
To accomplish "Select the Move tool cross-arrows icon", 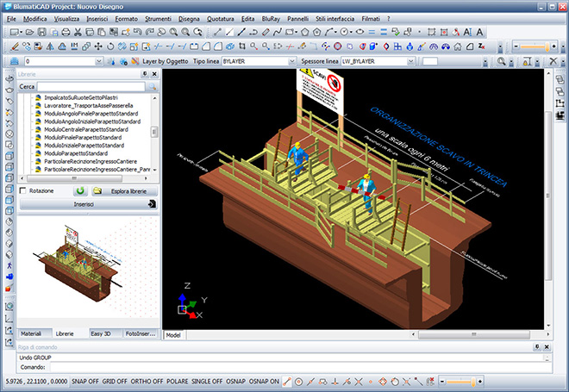I will 97,46.
